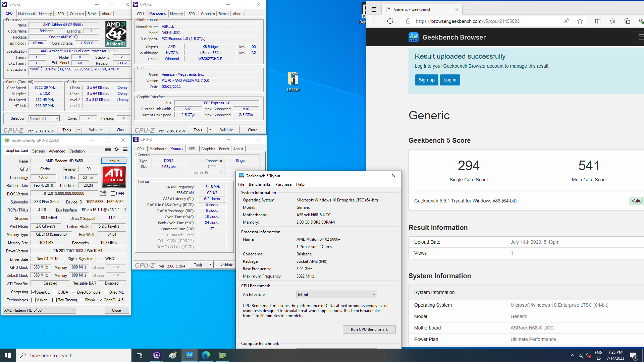The image size is (644, 362).
Task: Toggle the OpenCL checkbox
Action: (x=34, y=292)
